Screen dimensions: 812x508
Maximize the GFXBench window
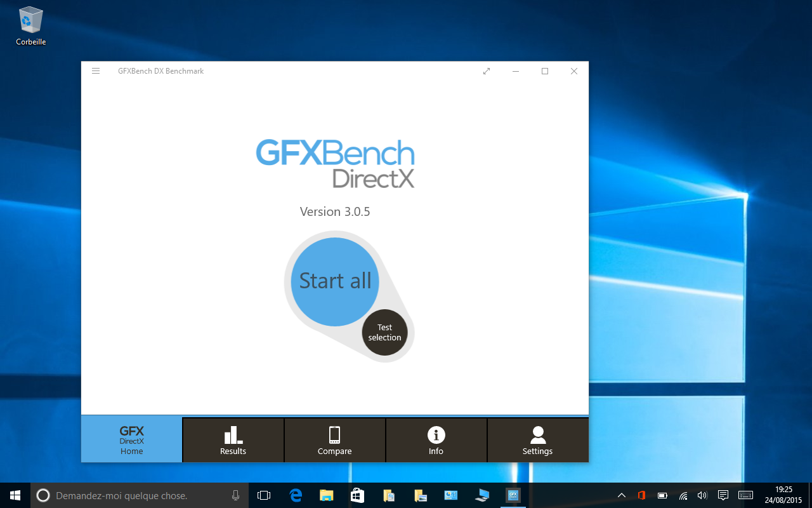[545, 71]
